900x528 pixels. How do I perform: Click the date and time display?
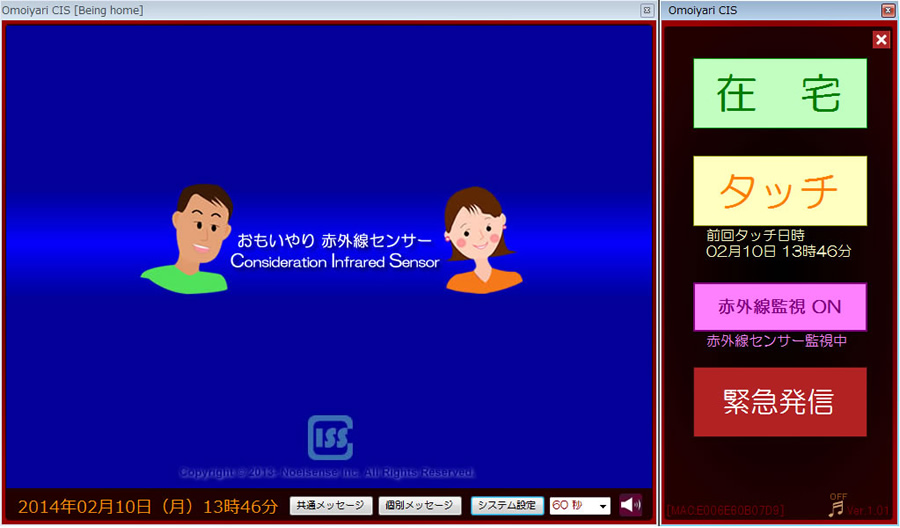(x=148, y=507)
